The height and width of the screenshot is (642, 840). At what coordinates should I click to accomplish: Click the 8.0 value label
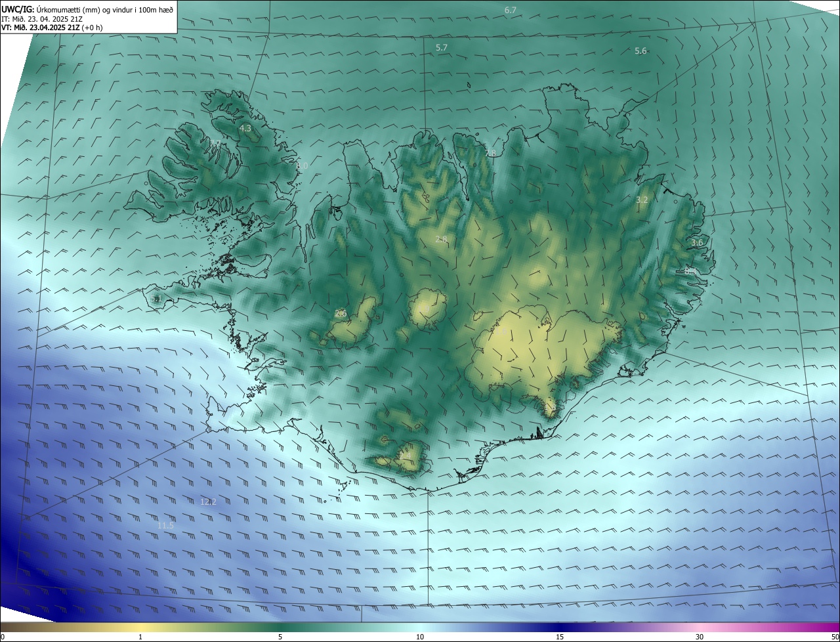[302, 166]
